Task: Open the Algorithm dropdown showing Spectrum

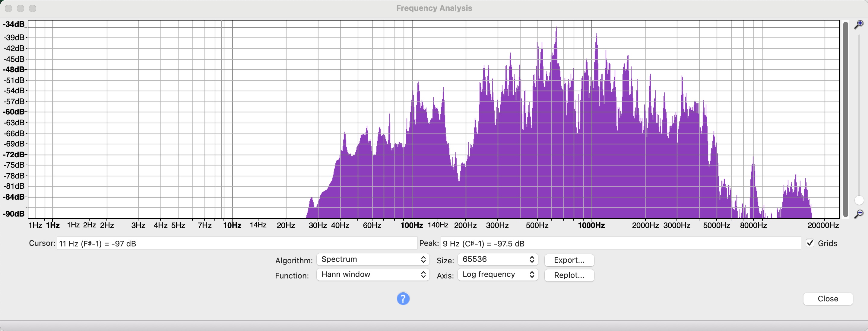Action: click(373, 259)
